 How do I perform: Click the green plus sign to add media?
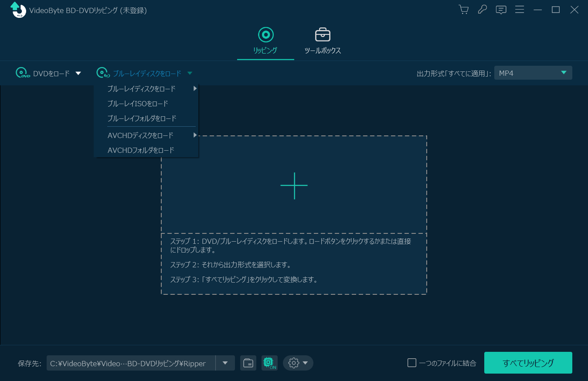pos(294,185)
